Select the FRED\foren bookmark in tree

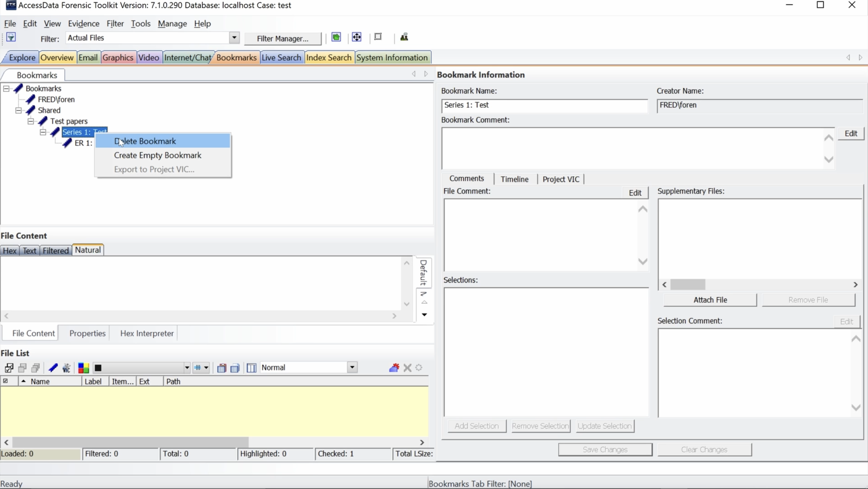click(56, 99)
